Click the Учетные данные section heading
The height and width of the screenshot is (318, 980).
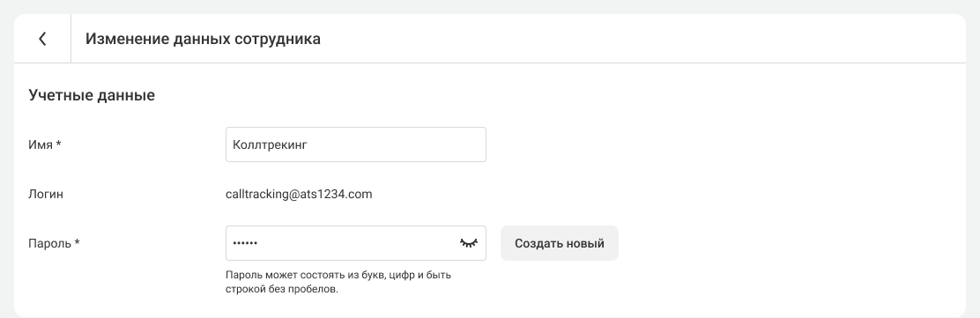tap(92, 96)
